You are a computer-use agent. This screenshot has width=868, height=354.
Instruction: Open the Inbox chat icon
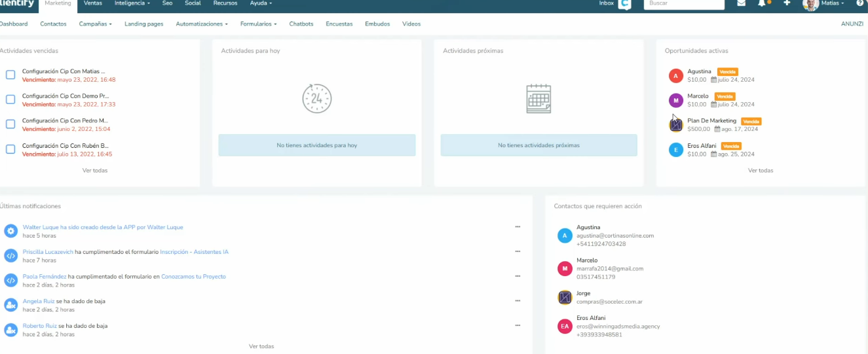(624, 3)
